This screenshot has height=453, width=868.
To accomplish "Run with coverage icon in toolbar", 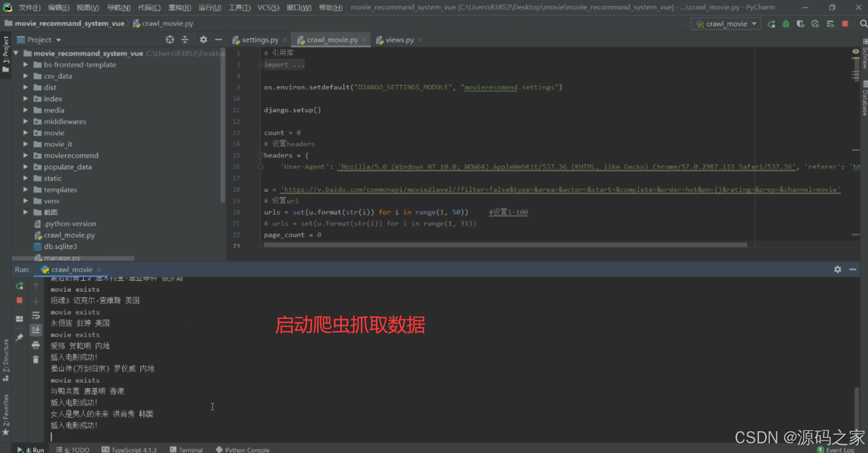I will [x=801, y=24].
